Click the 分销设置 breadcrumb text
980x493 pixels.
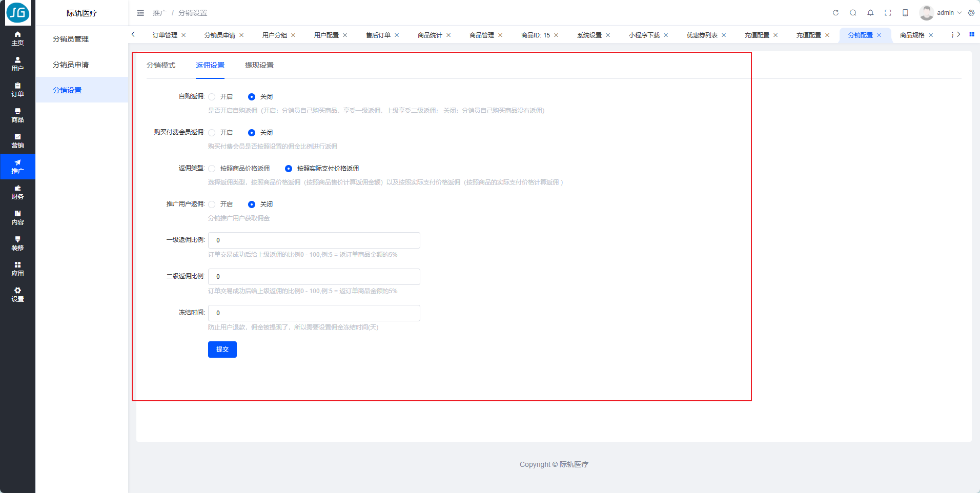(x=193, y=13)
